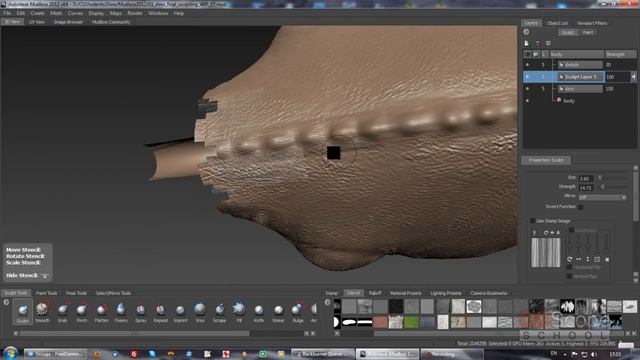Toggle the Horizontal Flip checkbox
The height and width of the screenshot is (360, 640).
(569, 267)
